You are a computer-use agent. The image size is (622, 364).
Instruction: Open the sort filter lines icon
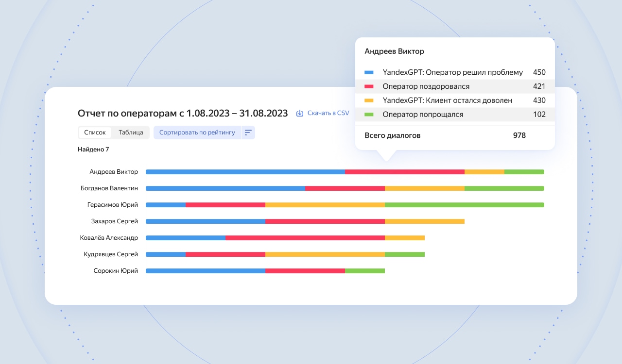click(248, 132)
